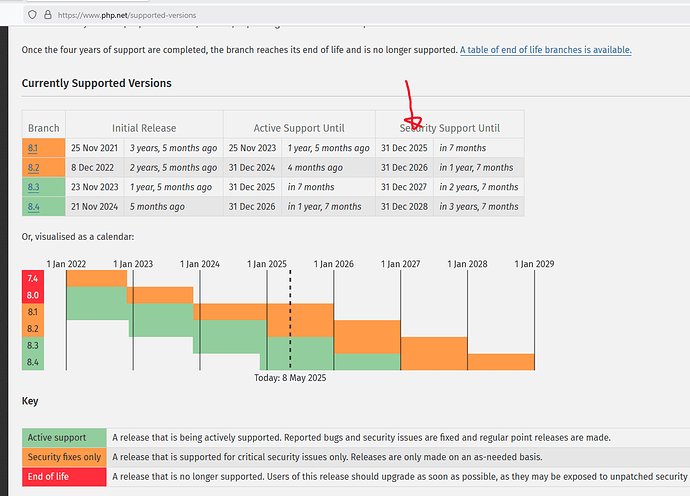Click the Currently Supported Versions heading
This screenshot has height=496, width=690.
pos(96,83)
